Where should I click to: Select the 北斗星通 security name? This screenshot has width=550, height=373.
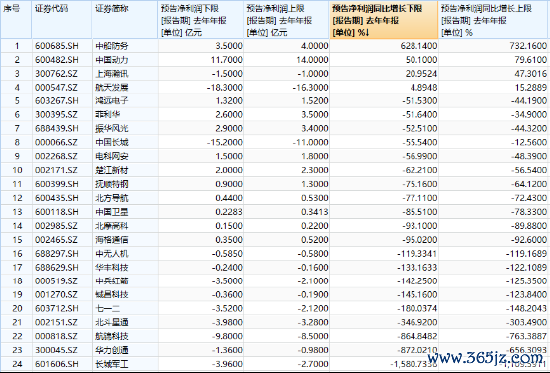(x=112, y=322)
